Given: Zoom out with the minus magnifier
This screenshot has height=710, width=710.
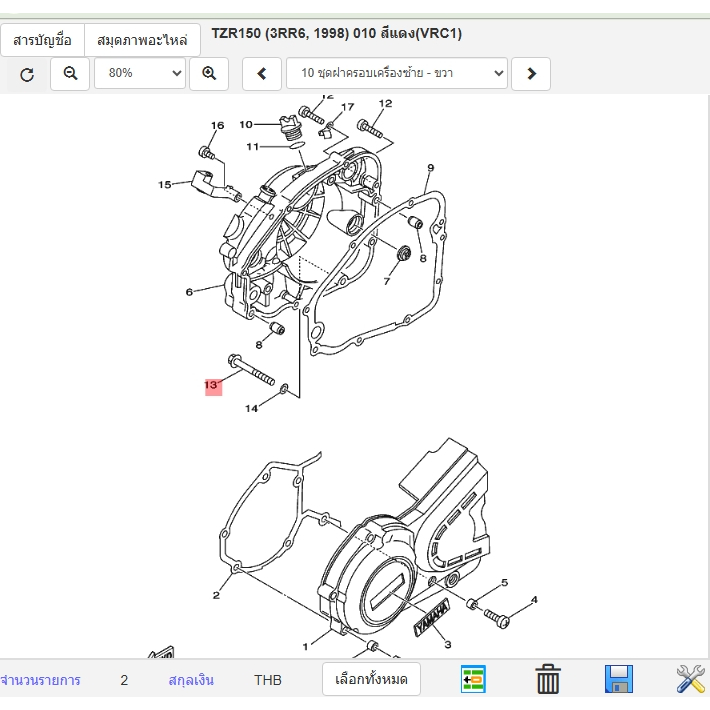Looking at the screenshot, I should point(70,74).
